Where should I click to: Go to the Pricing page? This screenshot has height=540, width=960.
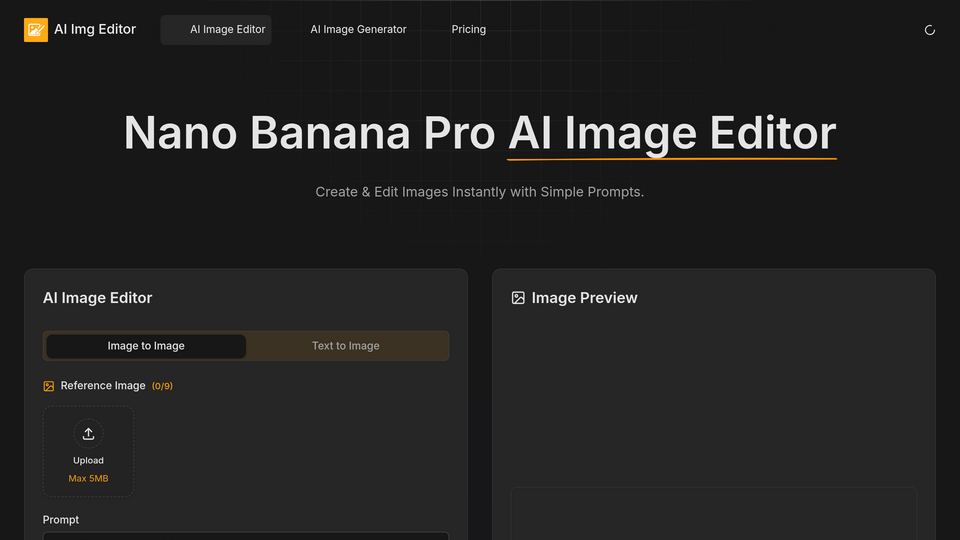click(468, 29)
